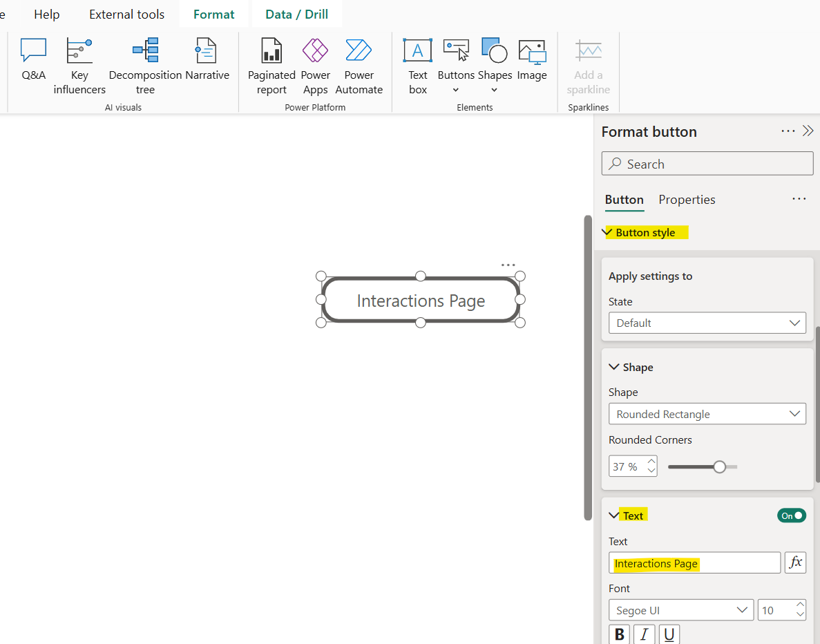Screen dimensions: 820x644
Task: Apply bold formatting to button text
Action: [619, 634]
